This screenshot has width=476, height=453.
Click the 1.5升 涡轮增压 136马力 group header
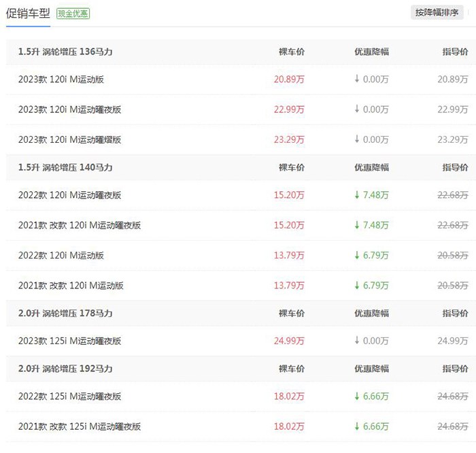click(x=65, y=52)
